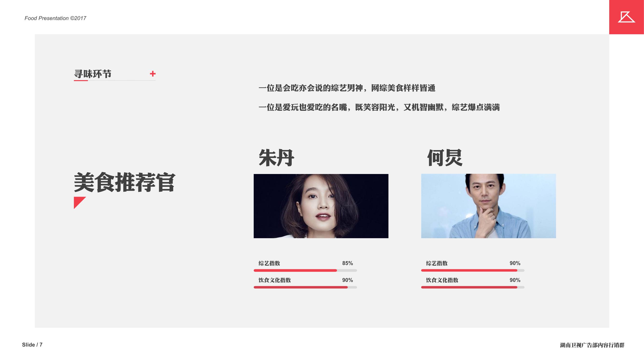Click the red plus icon beside 寻味环节
This screenshot has width=644, height=362.
point(153,74)
